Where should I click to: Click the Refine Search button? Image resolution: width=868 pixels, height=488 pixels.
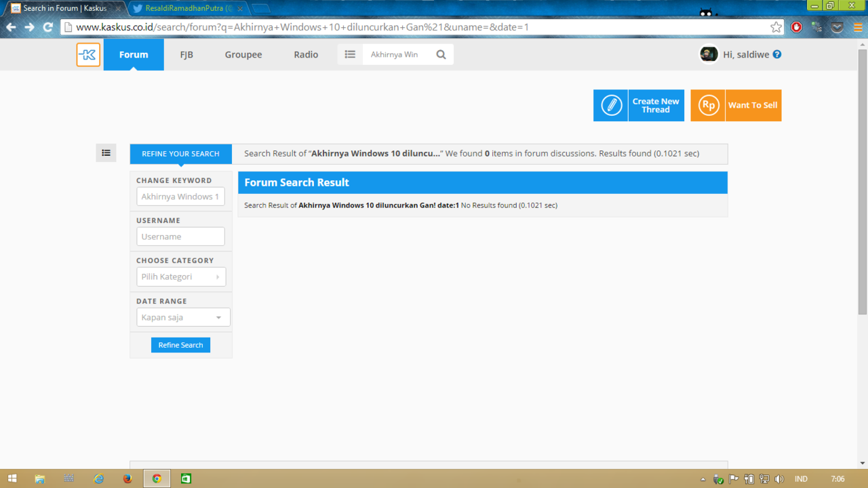pyautogui.click(x=180, y=345)
